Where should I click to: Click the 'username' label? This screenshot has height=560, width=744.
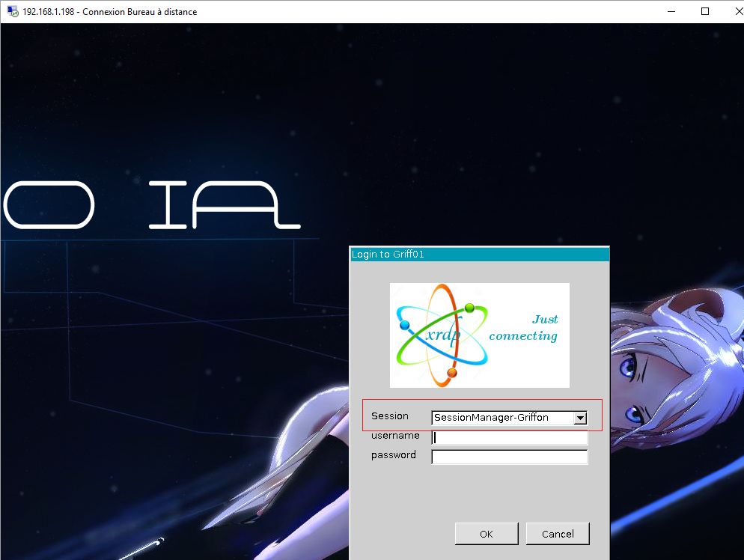[x=395, y=435]
